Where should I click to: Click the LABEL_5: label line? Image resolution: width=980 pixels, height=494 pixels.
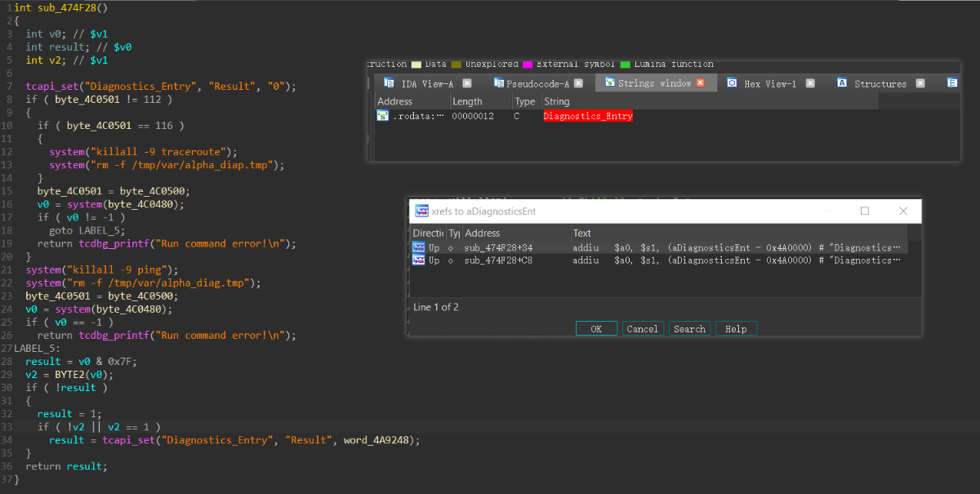[38, 349]
